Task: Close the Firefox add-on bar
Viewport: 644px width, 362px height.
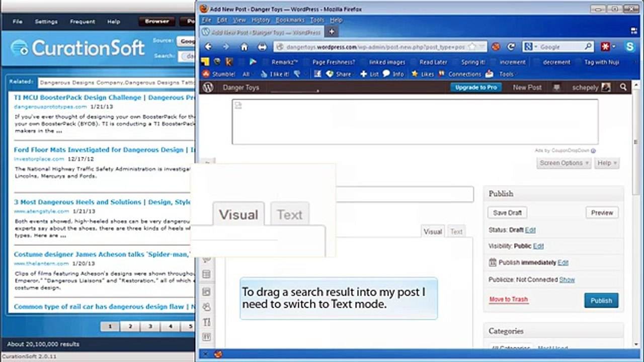Action: pyautogui.click(x=205, y=354)
